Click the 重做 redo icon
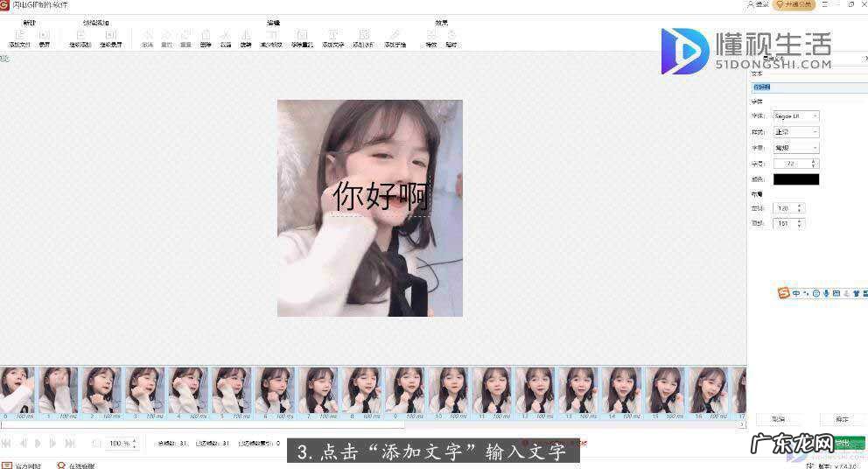 tap(166, 35)
